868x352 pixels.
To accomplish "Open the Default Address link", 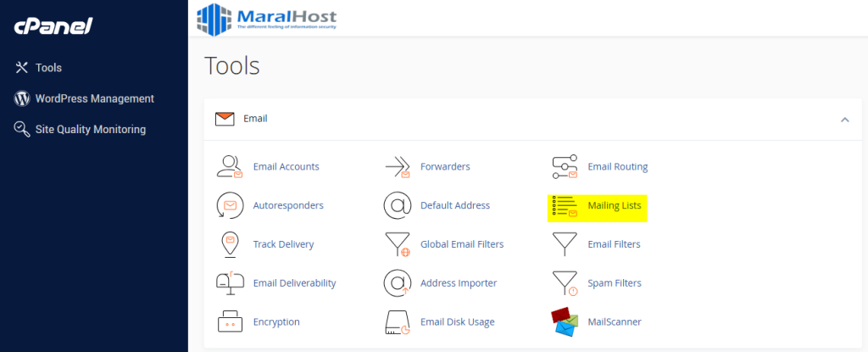I will (455, 205).
